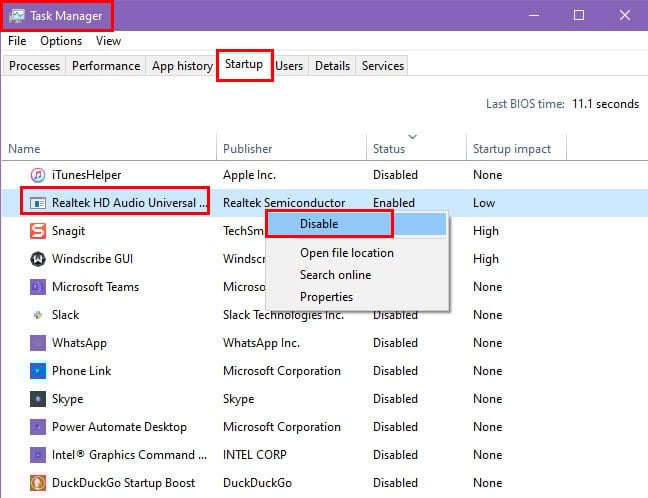Select the Microsoft Teams entry
Screen dimensions: 648x498
point(95,287)
